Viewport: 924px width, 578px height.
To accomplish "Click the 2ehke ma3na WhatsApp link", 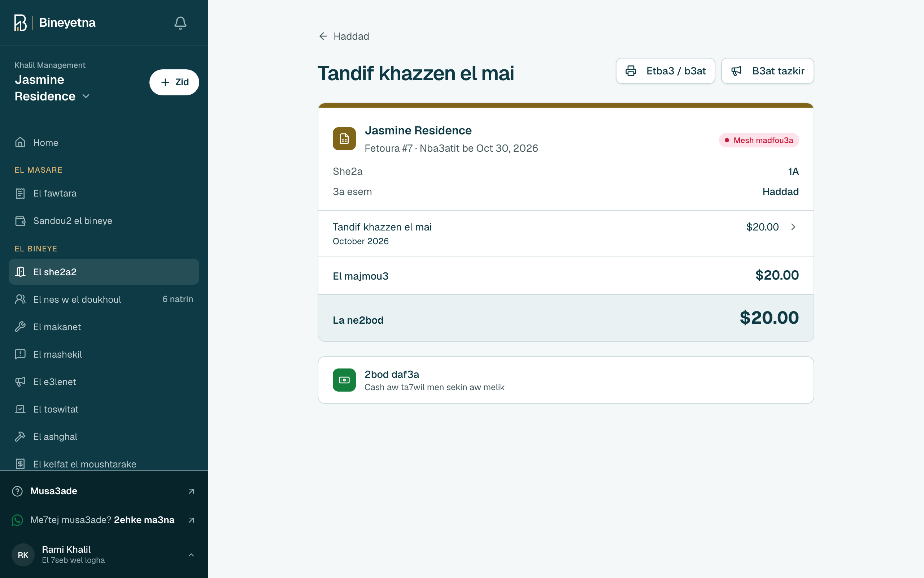I will click(x=144, y=520).
